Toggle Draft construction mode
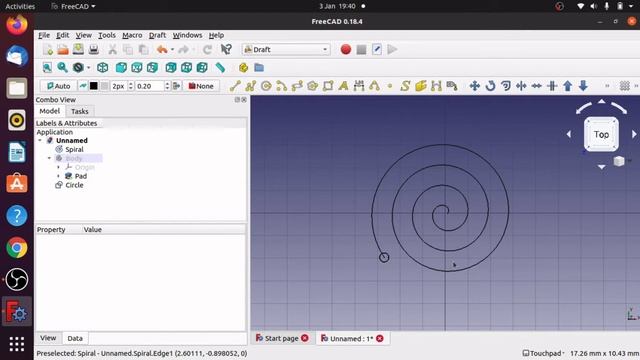The height and width of the screenshot is (360, 640). pos(83,86)
